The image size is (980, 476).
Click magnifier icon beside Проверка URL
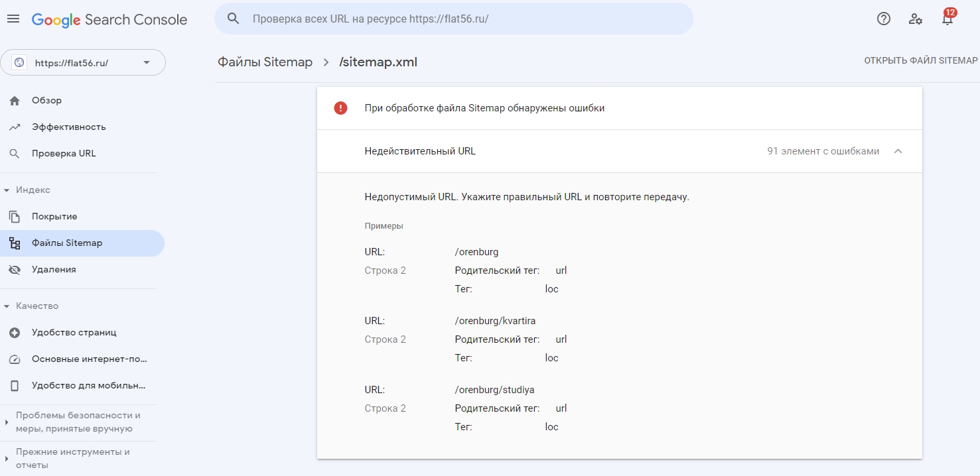15,154
